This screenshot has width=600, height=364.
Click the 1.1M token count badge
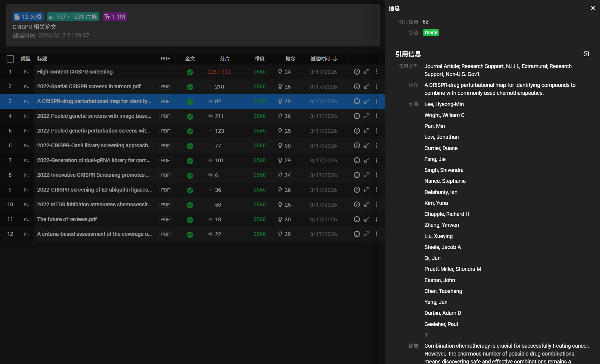tap(115, 17)
